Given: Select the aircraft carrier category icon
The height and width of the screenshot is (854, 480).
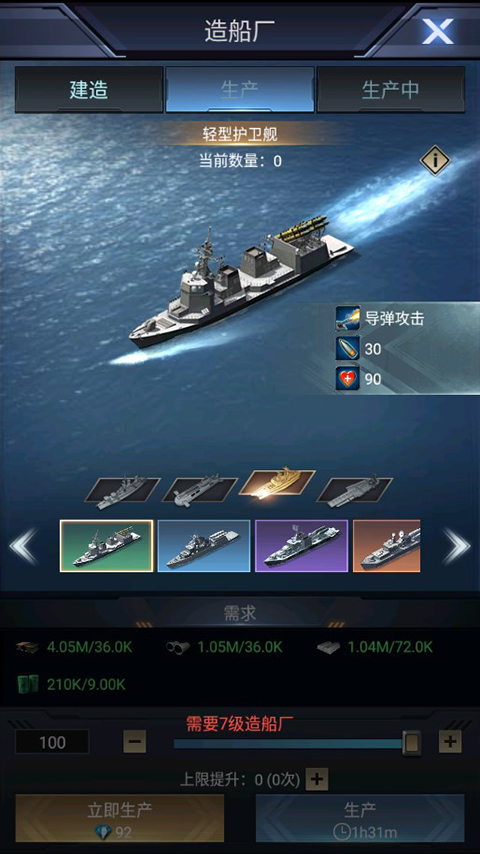Looking at the screenshot, I should tap(354, 492).
